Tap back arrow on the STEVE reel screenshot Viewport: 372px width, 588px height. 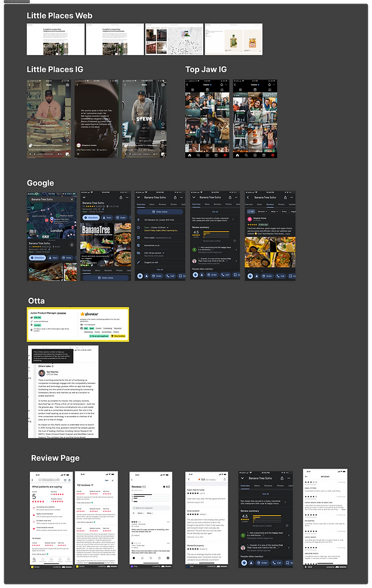[125, 85]
